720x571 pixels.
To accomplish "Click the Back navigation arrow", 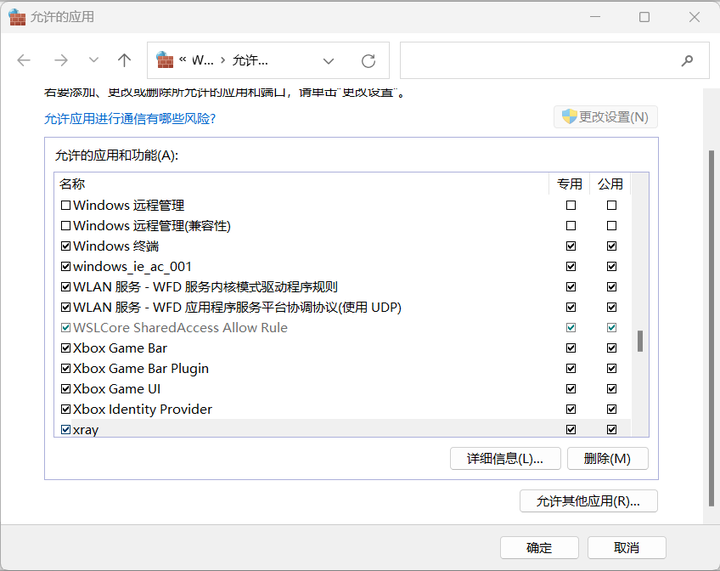I will point(23,60).
